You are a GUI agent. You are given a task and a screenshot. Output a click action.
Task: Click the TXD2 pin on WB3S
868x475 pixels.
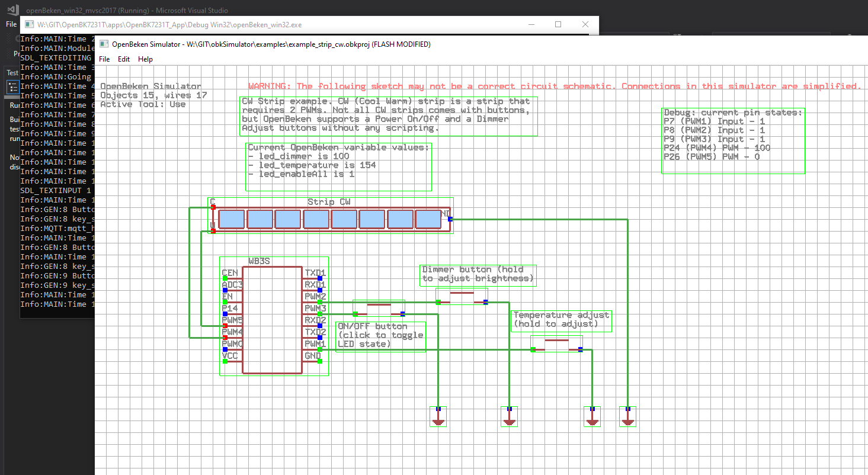click(x=319, y=337)
